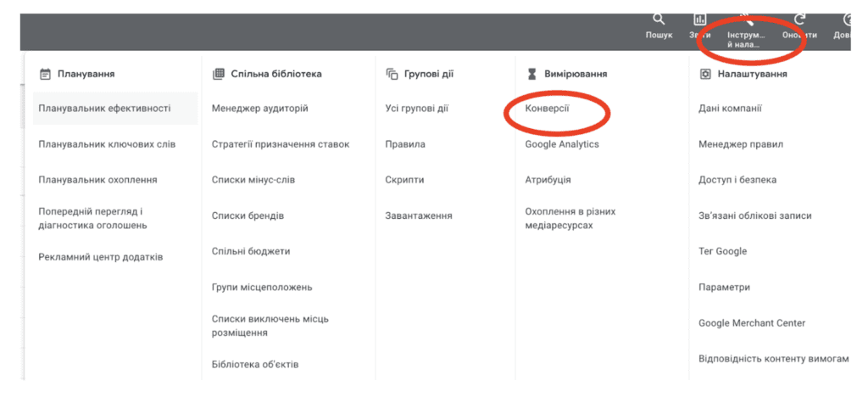Select Атрибуція item
Viewport: 868px width, 403px height.
tap(548, 180)
